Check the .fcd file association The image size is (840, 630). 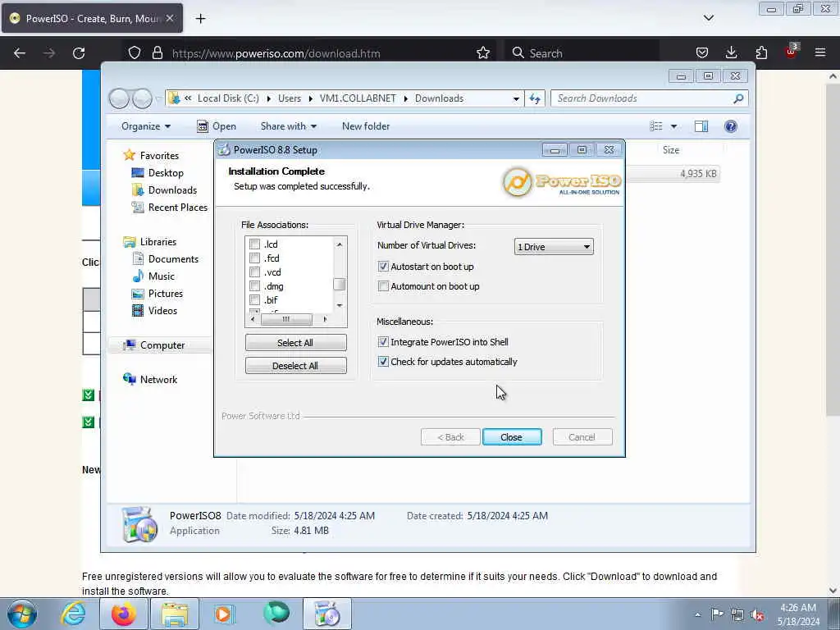coord(255,258)
